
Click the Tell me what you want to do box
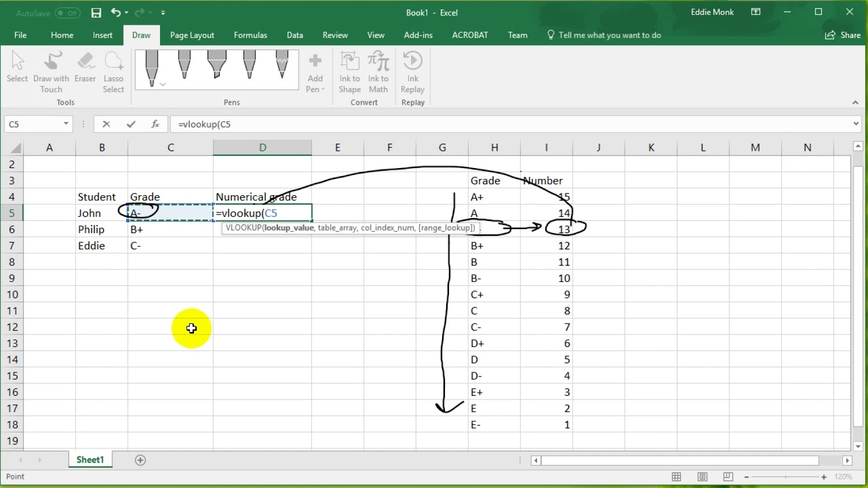pos(604,35)
